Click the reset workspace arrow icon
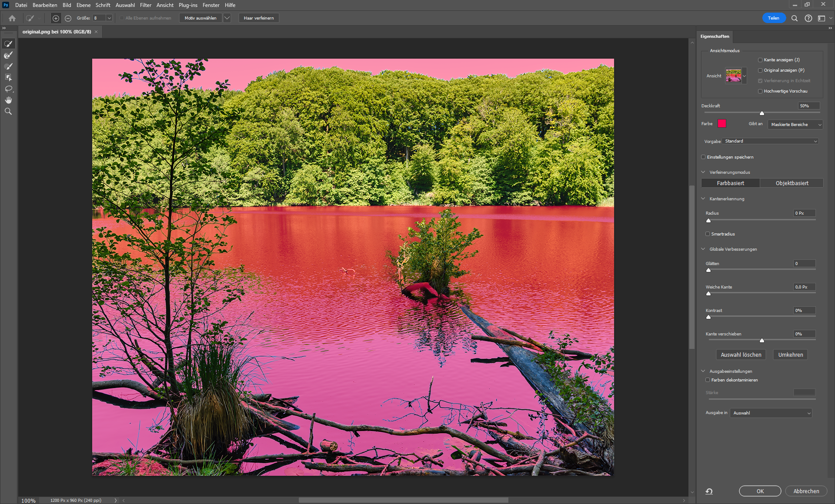 coord(709,491)
